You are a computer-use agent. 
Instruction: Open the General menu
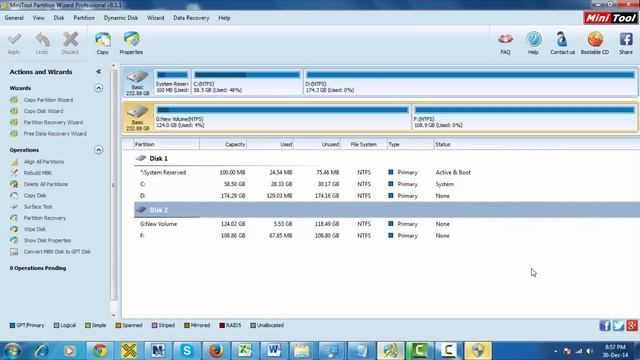point(14,18)
